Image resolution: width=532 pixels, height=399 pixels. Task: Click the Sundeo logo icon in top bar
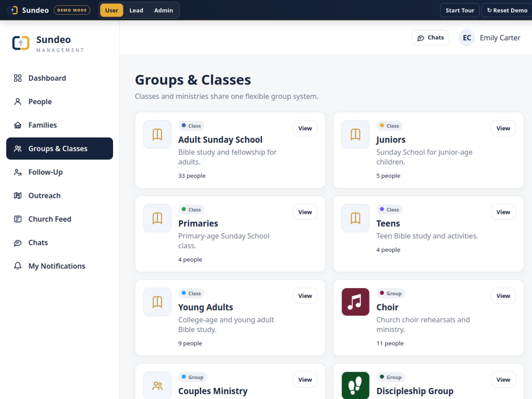click(x=13, y=10)
